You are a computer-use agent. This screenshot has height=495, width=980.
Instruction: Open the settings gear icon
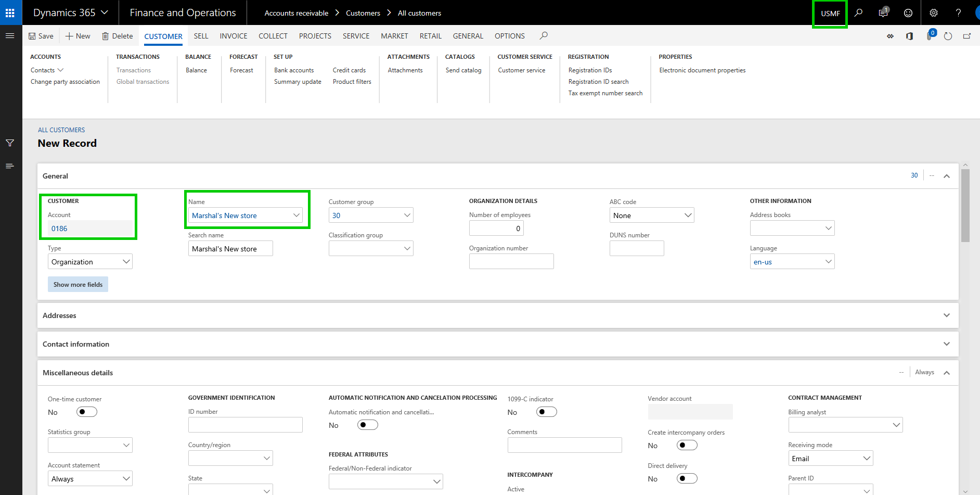coord(934,12)
